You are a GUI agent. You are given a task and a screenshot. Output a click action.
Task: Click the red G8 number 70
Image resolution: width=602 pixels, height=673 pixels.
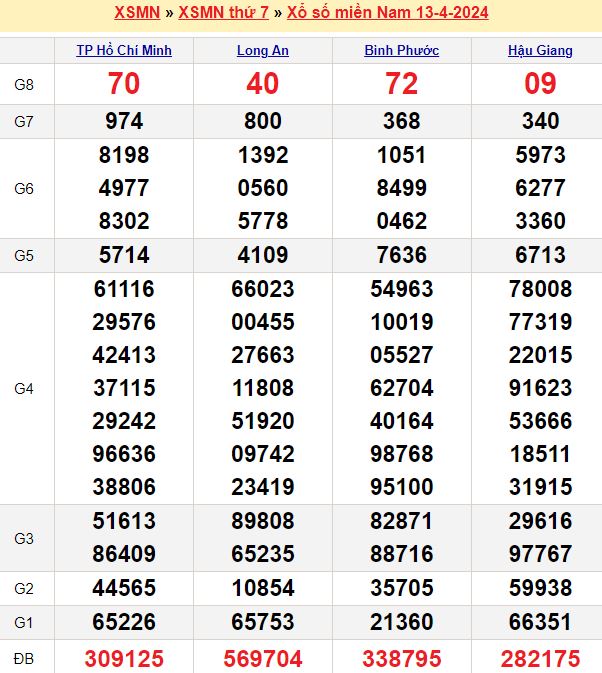tap(124, 84)
